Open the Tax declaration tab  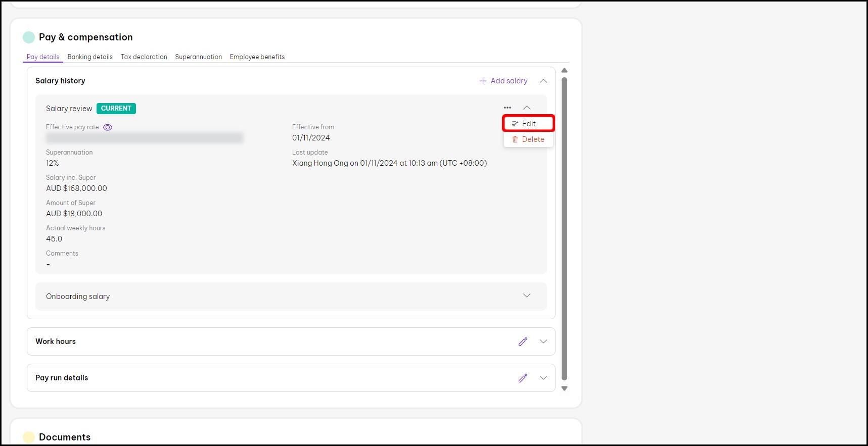click(144, 57)
